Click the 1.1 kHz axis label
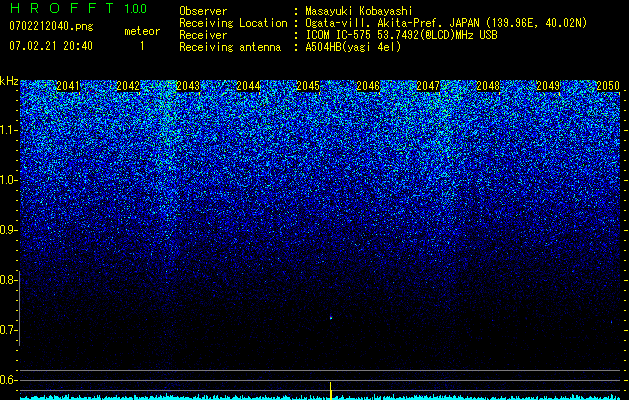629x400 pixels. pyautogui.click(x=8, y=130)
